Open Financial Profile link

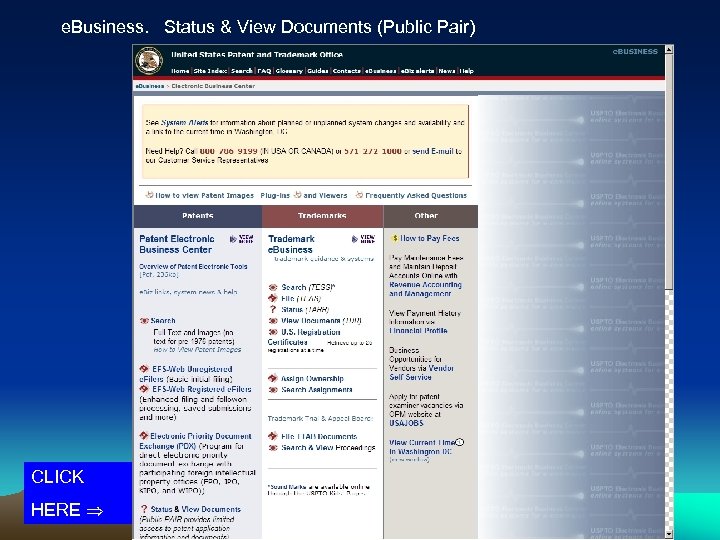point(418,331)
